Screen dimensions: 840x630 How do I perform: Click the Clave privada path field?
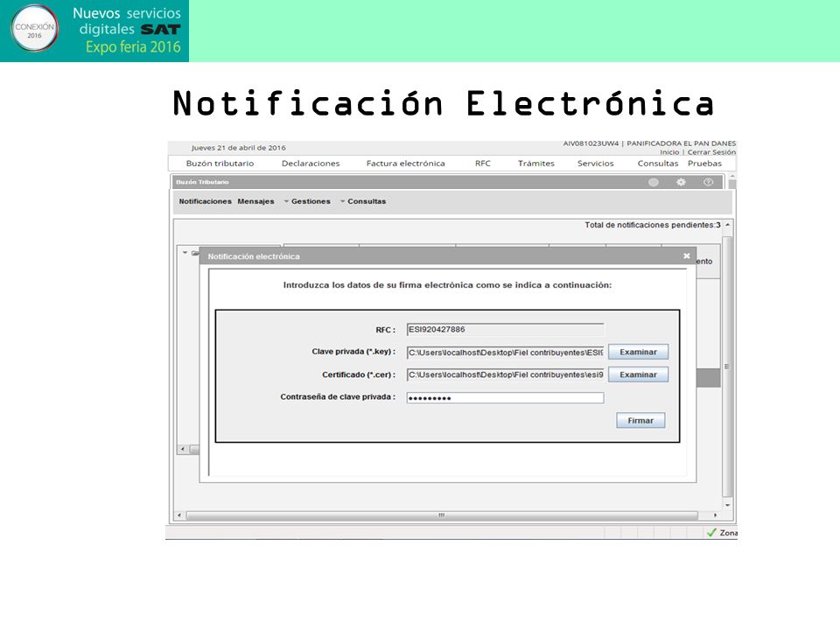pos(505,352)
